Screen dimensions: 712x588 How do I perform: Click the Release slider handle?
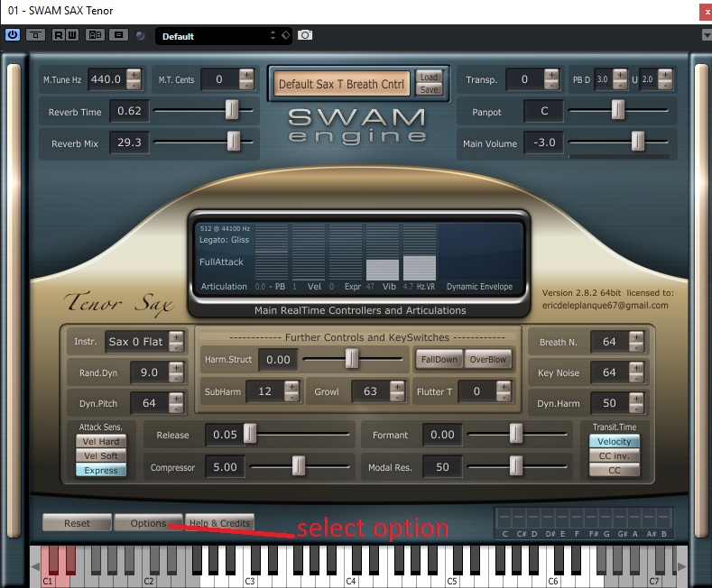click(x=250, y=433)
